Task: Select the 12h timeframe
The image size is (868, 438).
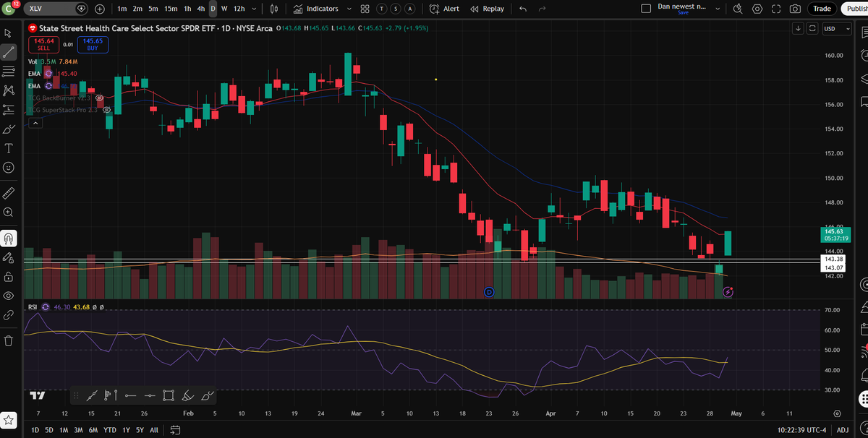Action: coord(239,9)
